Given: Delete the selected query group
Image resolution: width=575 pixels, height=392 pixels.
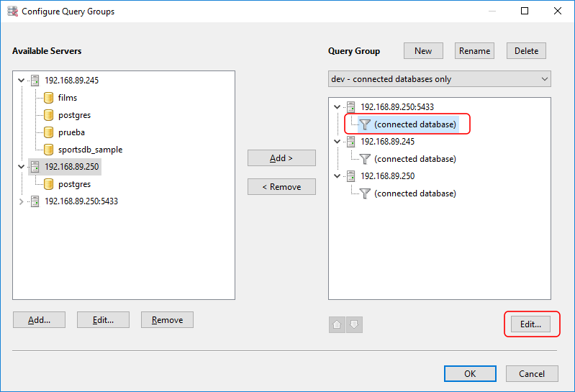Looking at the screenshot, I should pos(526,51).
